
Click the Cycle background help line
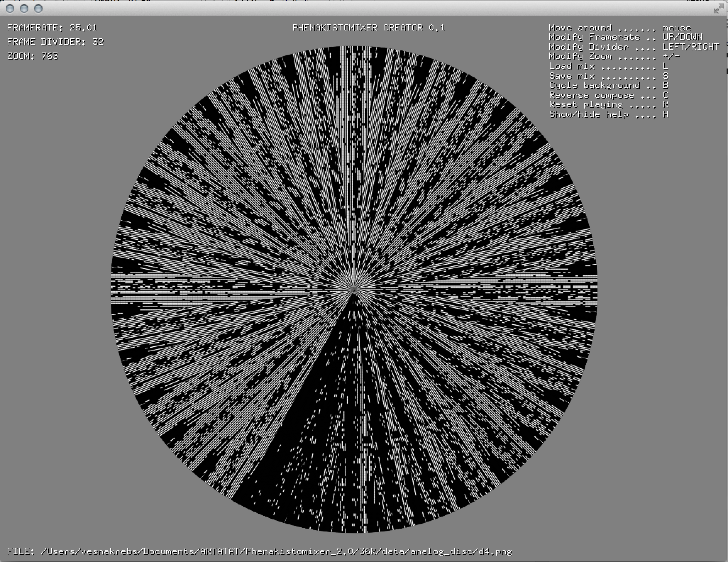click(x=609, y=86)
